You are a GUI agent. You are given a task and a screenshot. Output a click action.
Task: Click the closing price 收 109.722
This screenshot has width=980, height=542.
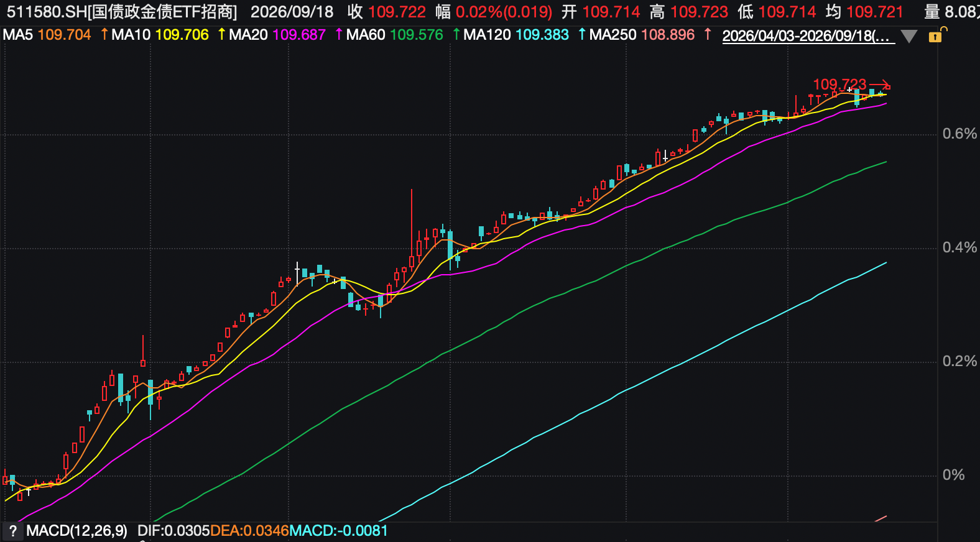387,12
